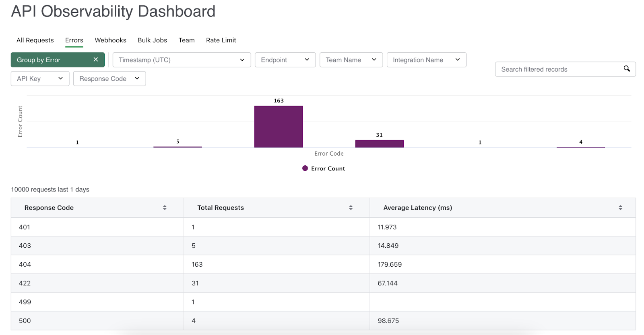Open the API Key dropdown
The height and width of the screenshot is (335, 644).
40,79
